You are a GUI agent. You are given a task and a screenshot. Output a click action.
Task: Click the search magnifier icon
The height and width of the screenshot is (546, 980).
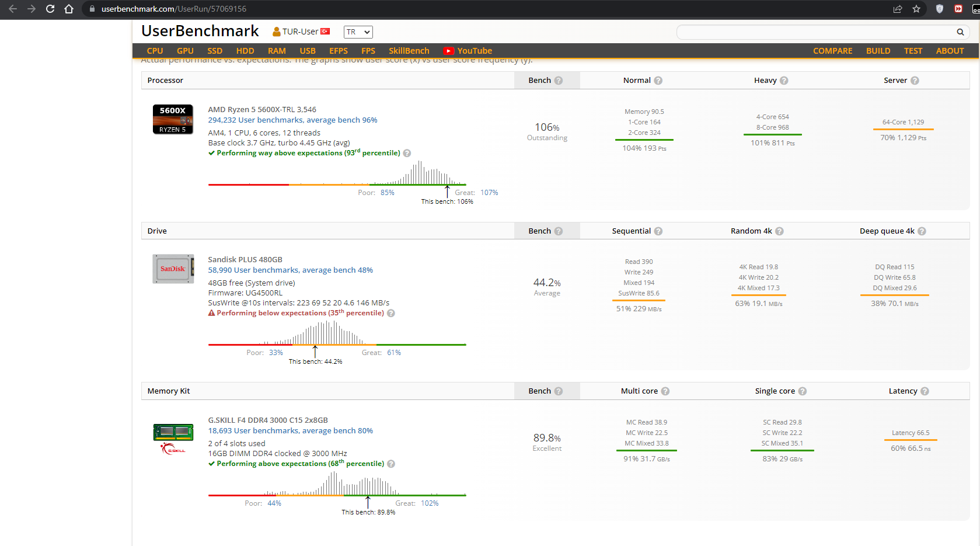[x=960, y=32]
